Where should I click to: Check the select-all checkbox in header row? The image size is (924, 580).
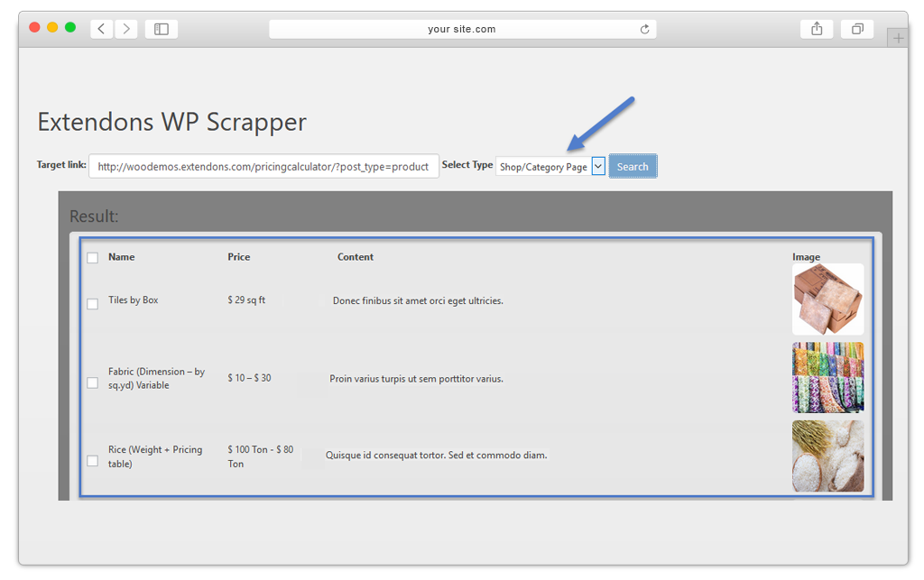tap(92, 258)
